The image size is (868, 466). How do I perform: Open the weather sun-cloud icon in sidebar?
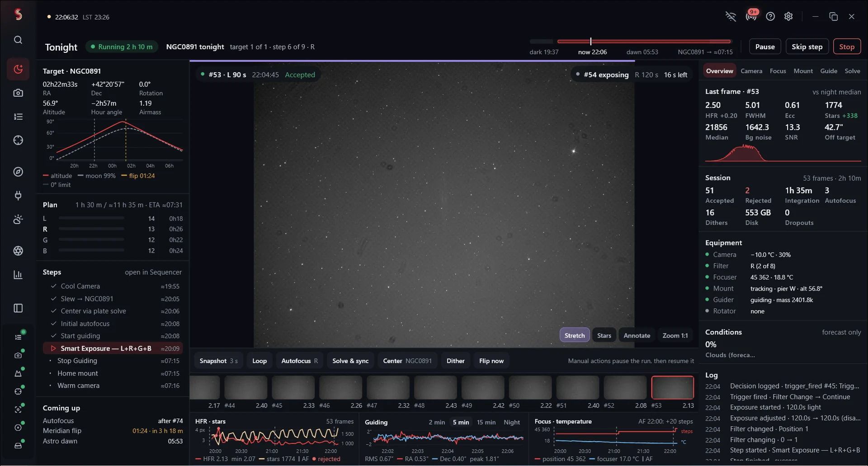click(18, 219)
